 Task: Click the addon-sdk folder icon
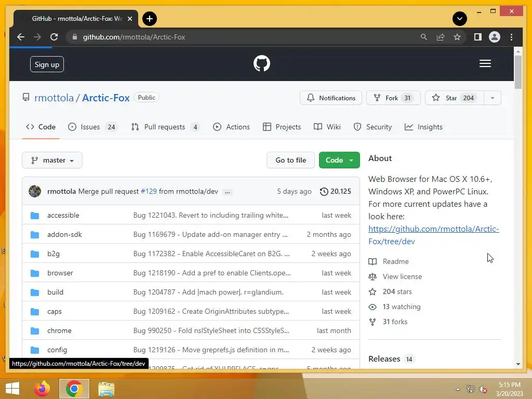tap(35, 235)
